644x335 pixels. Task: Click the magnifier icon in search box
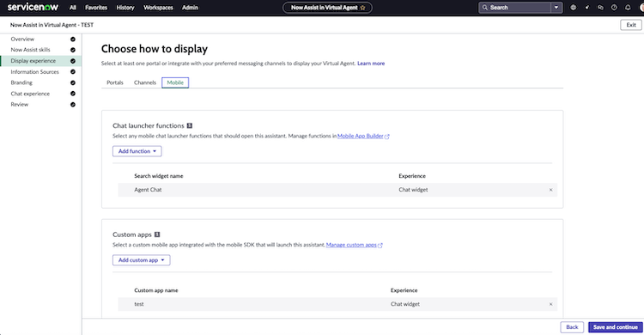[x=484, y=8]
